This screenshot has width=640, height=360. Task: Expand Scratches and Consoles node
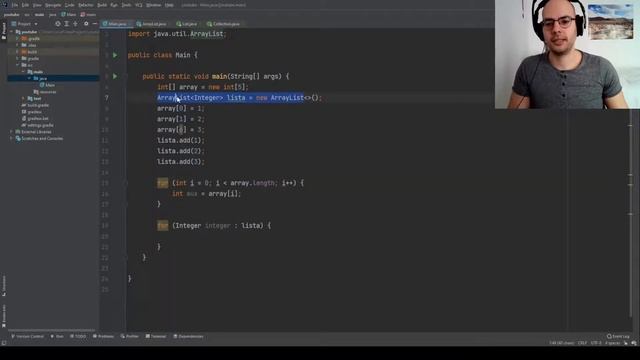(x=11, y=138)
